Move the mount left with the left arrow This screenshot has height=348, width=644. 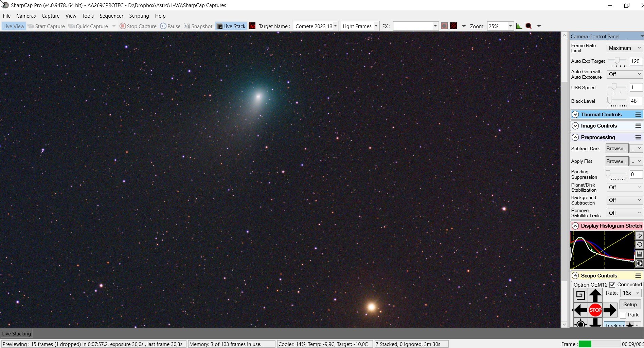tap(580, 310)
